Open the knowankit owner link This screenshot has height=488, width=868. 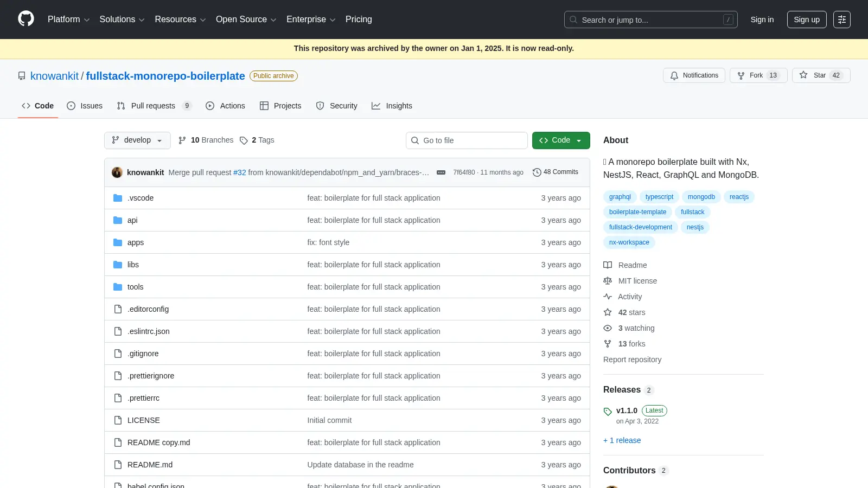54,76
